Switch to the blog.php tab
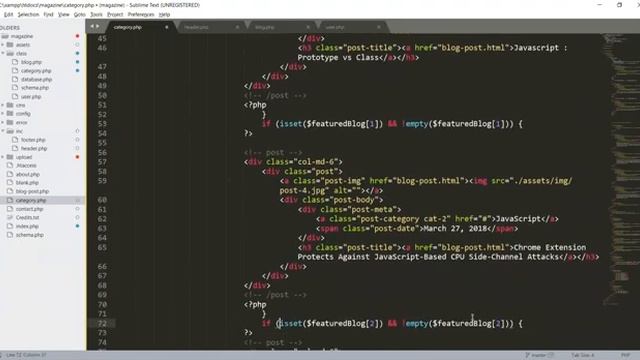This screenshot has height=360, width=640. pos(281,27)
